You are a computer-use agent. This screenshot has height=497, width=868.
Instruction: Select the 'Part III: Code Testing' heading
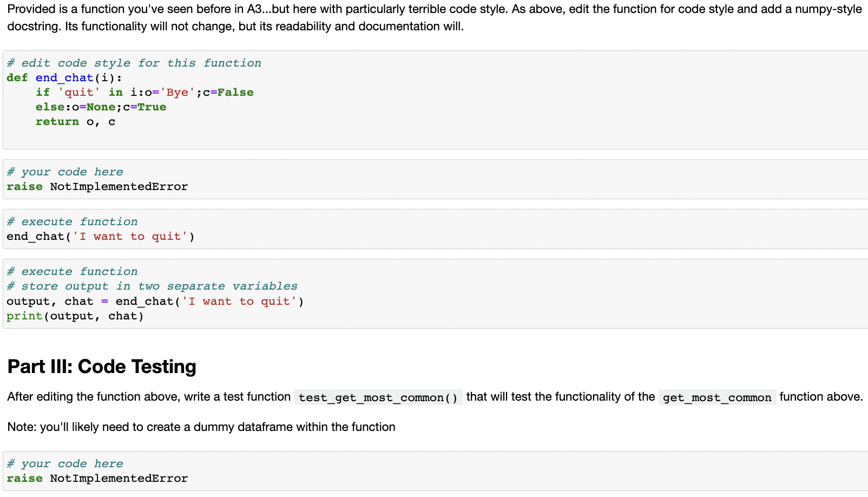click(101, 367)
